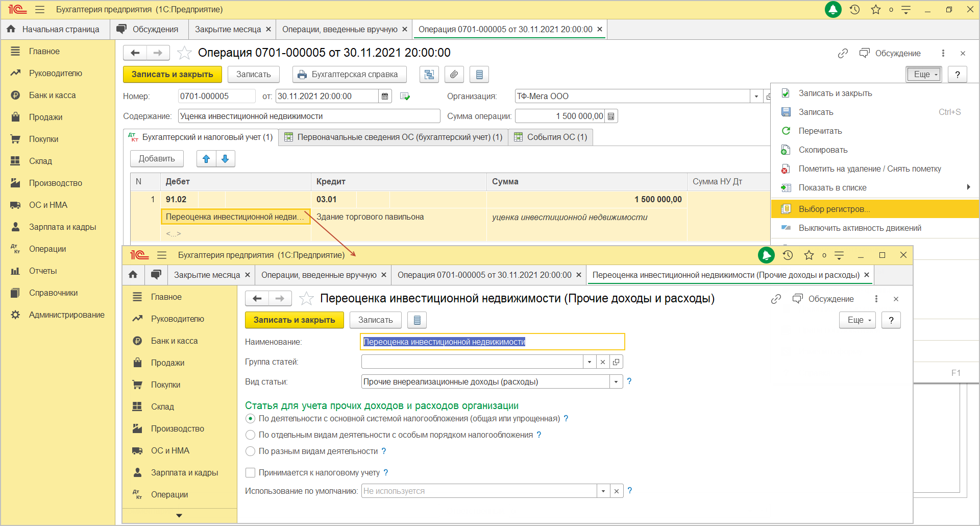Expand more sidebar items in second window
This screenshot has width=980, height=526.
point(179,516)
